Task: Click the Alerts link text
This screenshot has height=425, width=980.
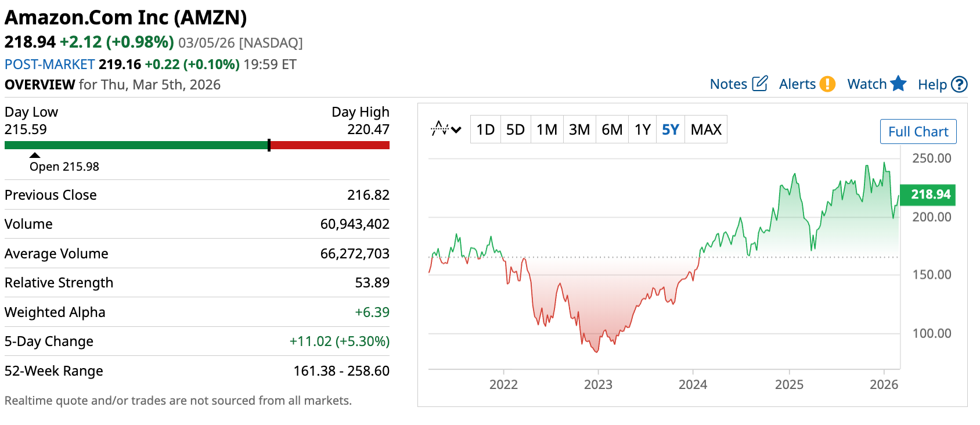Action: point(797,84)
